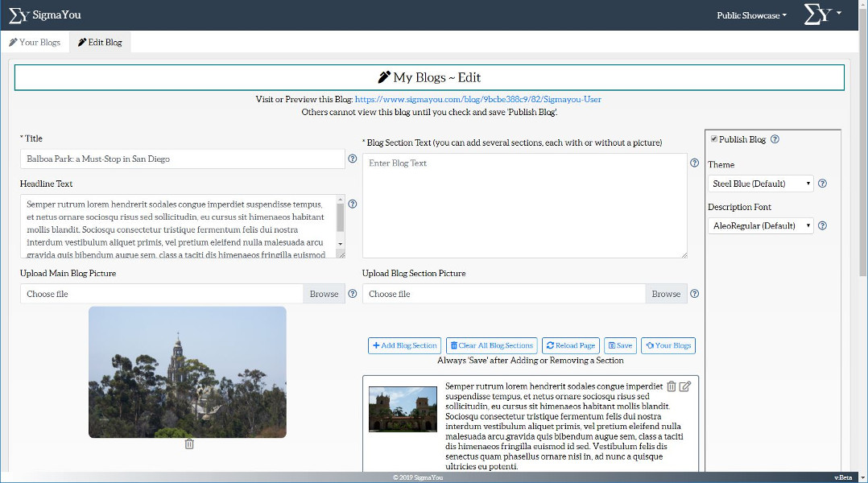Open the Public Showcase dropdown menu
This screenshot has height=483, width=868.
coord(751,15)
